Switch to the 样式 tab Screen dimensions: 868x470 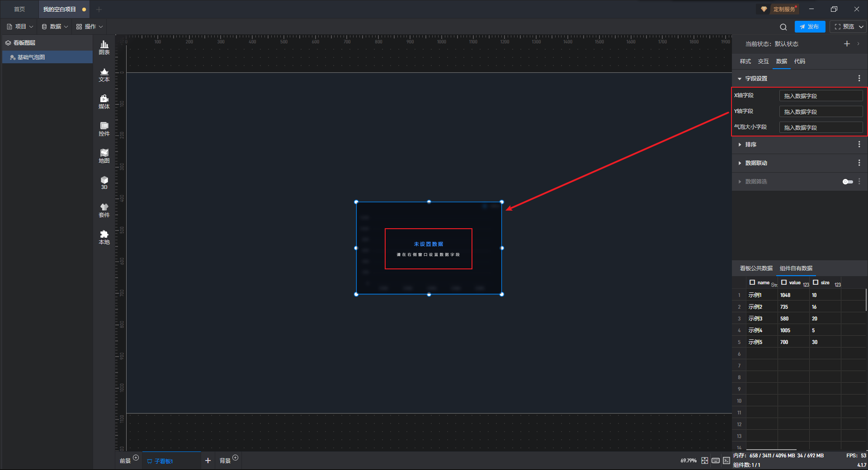click(745, 61)
